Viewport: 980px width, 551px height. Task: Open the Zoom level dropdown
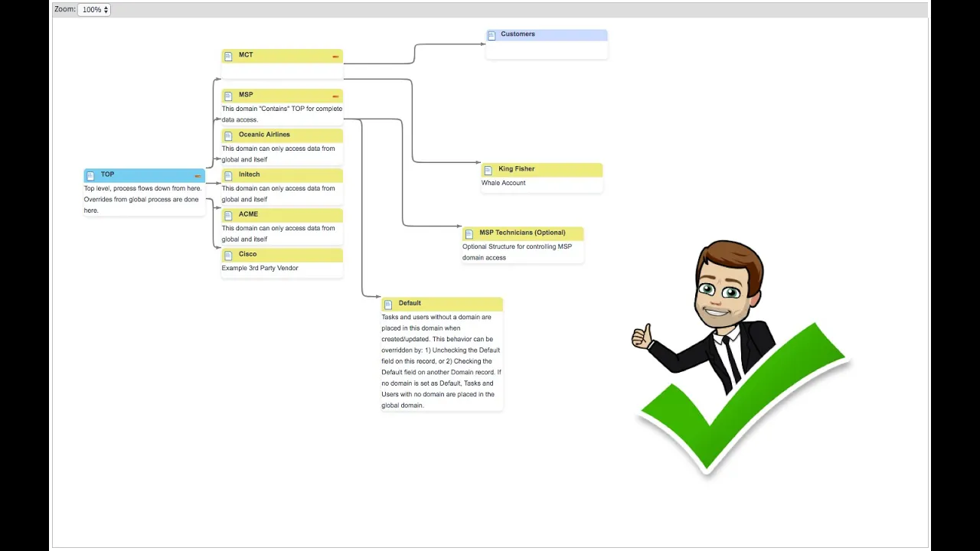click(x=94, y=9)
